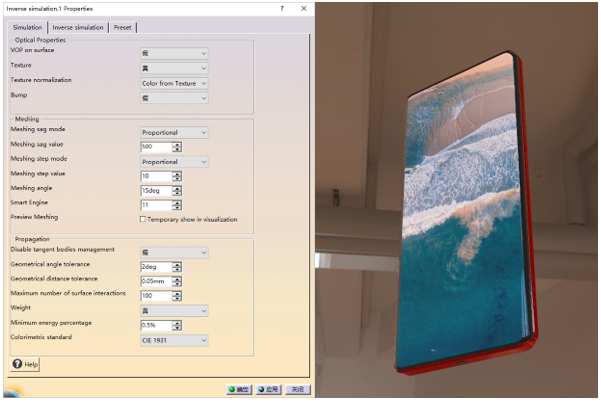Click the Apply (应用) button
Image resolution: width=601 pixels, height=403 pixels.
pyautogui.click(x=268, y=389)
